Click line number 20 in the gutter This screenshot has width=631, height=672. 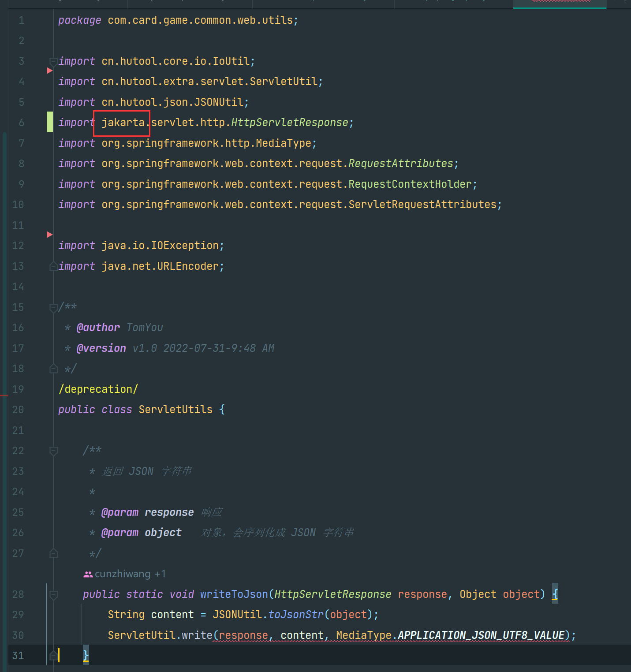18,409
